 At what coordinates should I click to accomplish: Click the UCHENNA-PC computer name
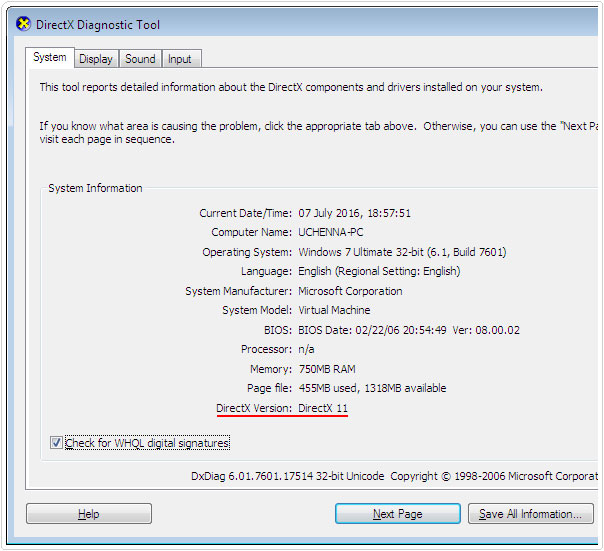click(331, 232)
